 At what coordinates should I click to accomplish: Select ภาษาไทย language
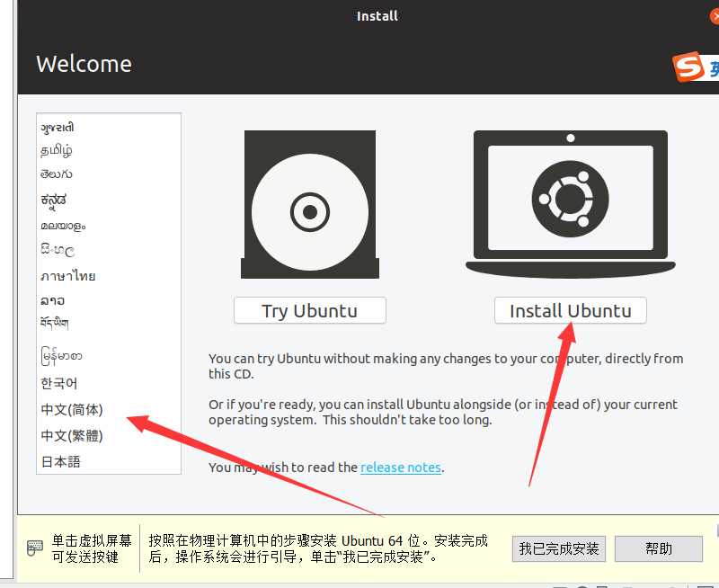click(x=68, y=276)
